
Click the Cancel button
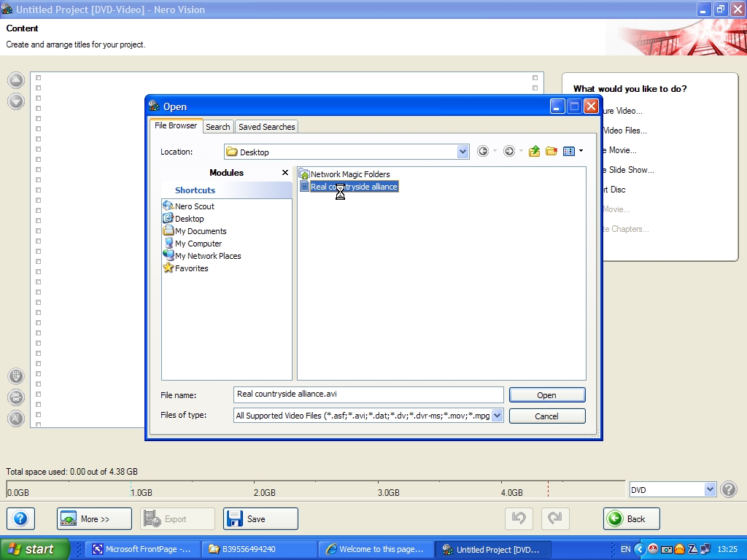pyautogui.click(x=546, y=416)
